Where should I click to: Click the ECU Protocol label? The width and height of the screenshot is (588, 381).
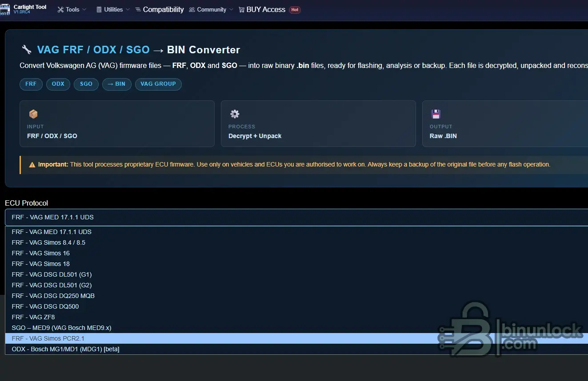tap(26, 203)
